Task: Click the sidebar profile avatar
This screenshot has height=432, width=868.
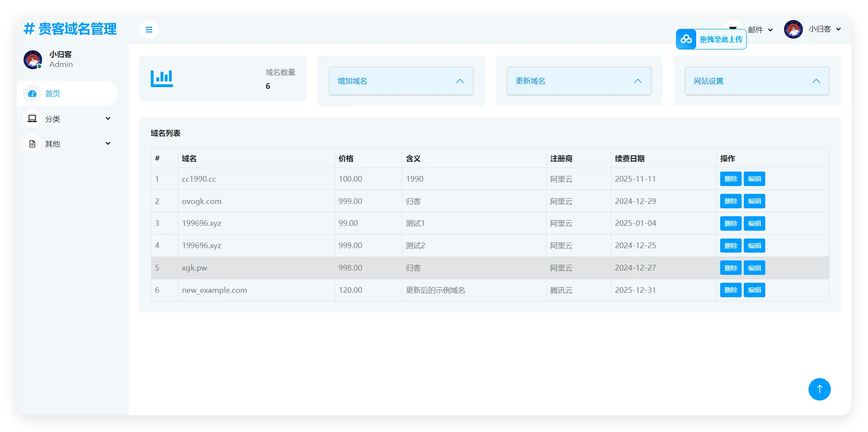Action: coord(33,60)
